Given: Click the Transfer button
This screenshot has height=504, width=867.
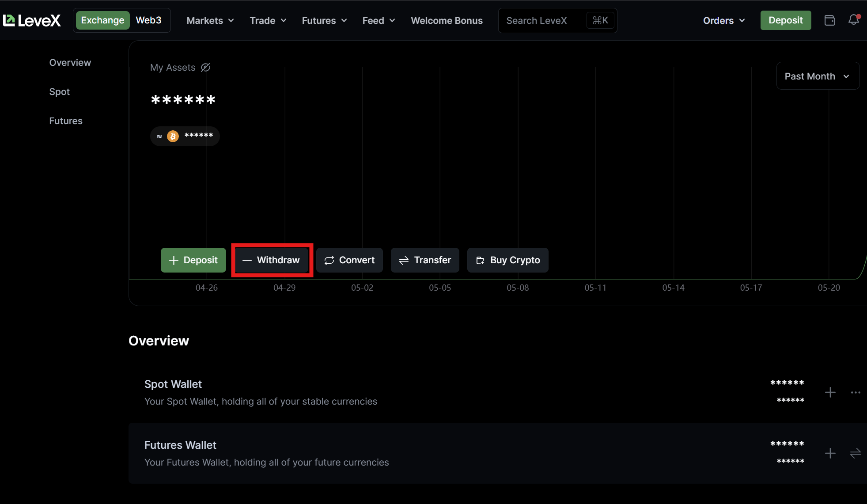Looking at the screenshot, I should [425, 260].
